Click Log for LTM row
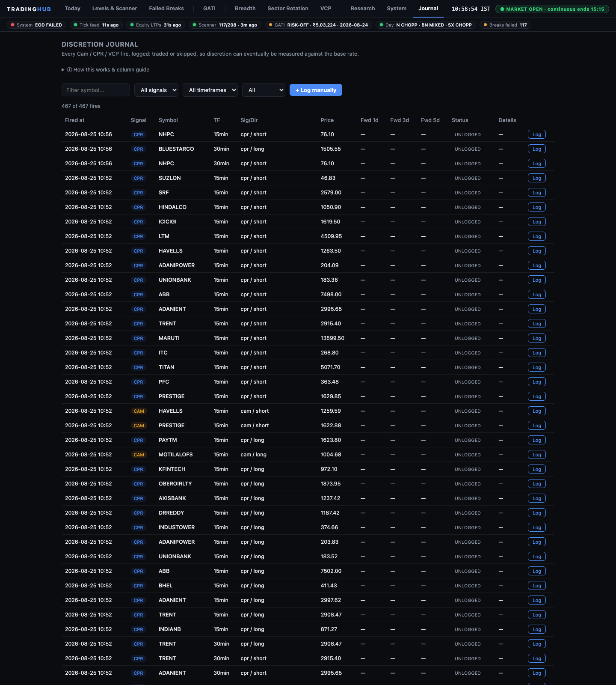 (x=537, y=236)
